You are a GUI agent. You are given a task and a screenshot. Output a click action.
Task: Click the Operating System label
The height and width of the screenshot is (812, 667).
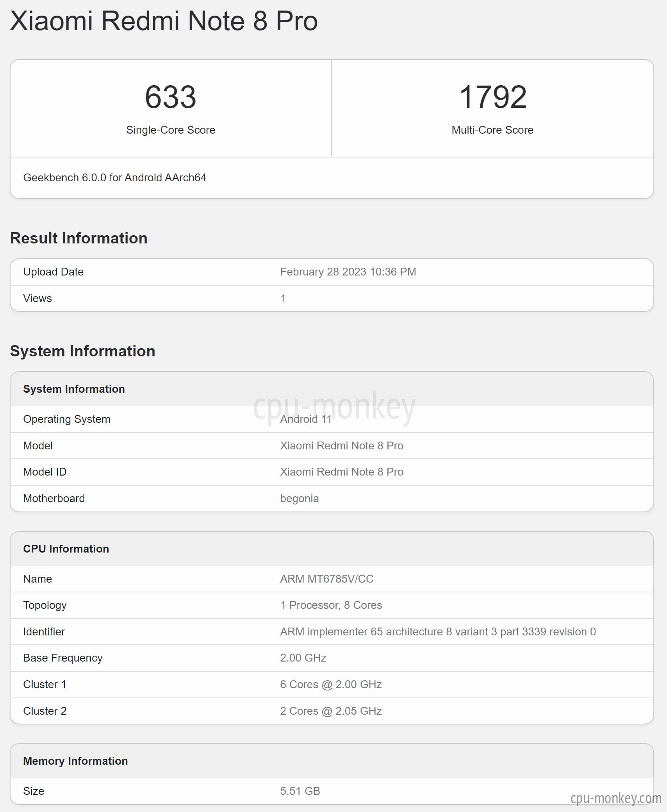point(66,419)
